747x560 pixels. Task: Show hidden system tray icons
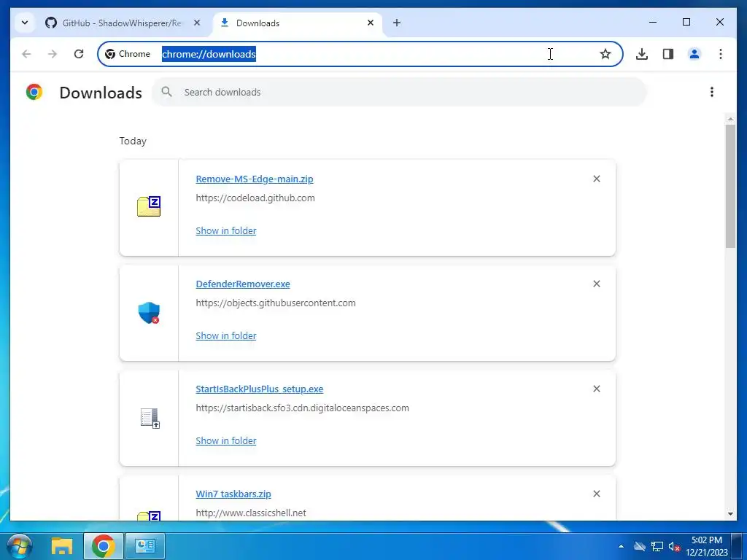621,546
